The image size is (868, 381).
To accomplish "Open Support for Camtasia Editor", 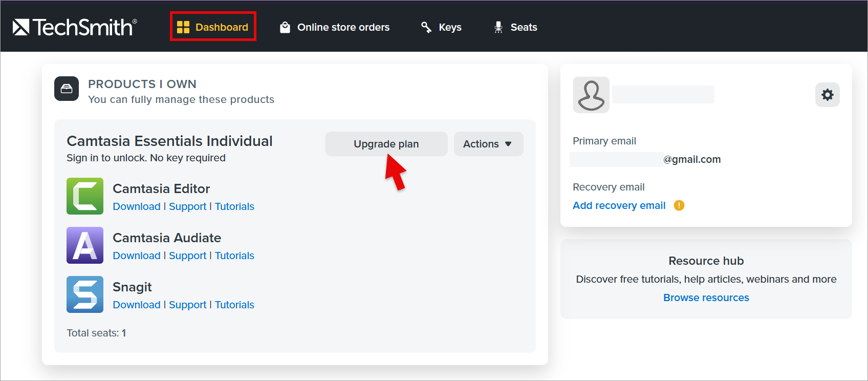I will point(188,206).
